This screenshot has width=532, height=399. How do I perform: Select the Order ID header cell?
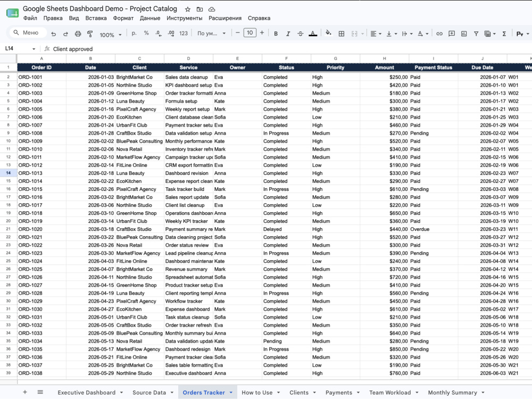pos(41,67)
